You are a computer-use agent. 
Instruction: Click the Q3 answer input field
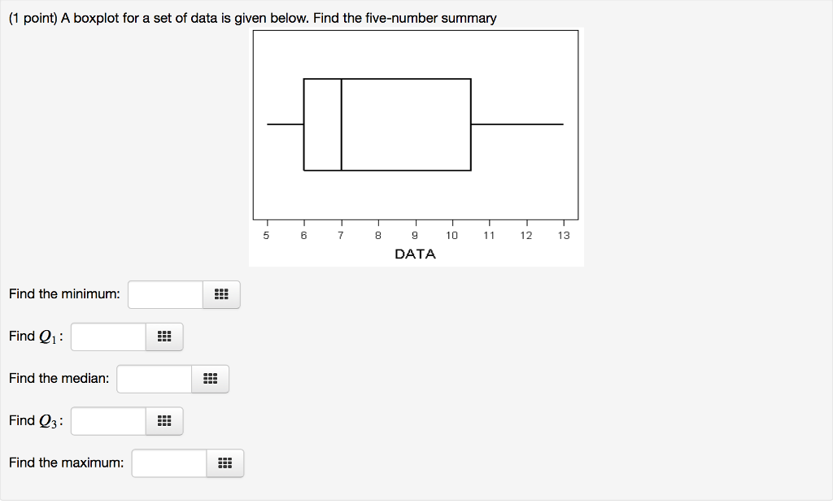click(107, 421)
